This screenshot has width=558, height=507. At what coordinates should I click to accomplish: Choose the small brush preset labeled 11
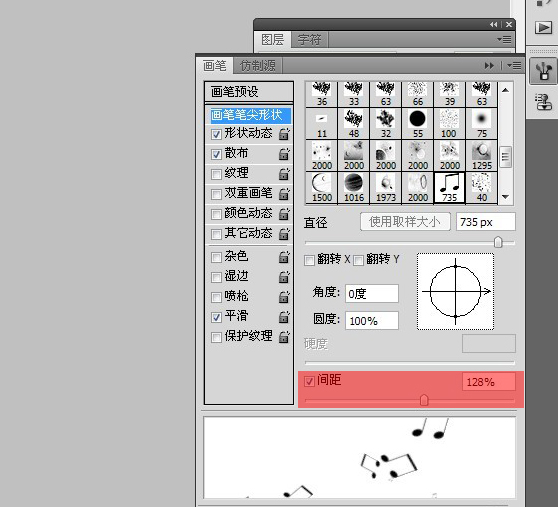(x=322, y=124)
